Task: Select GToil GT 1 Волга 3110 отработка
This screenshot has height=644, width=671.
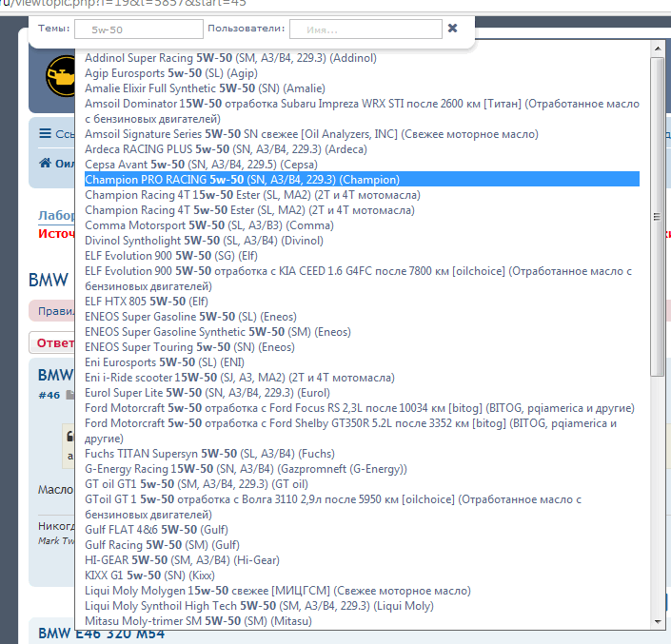Action: click(333, 507)
